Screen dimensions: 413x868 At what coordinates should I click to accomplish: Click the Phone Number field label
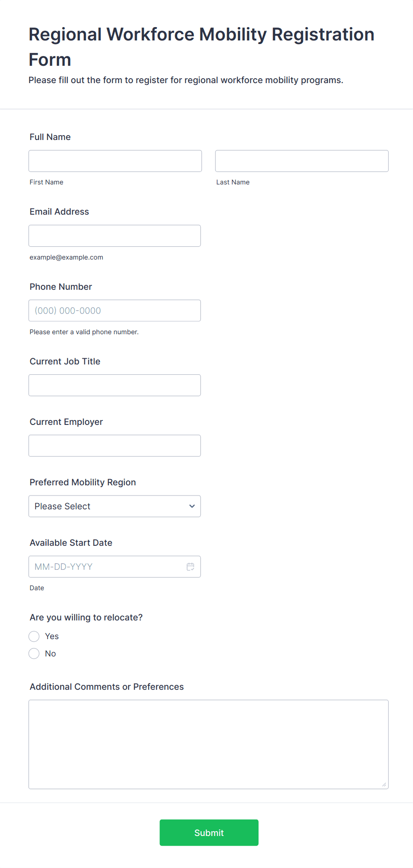tap(61, 287)
